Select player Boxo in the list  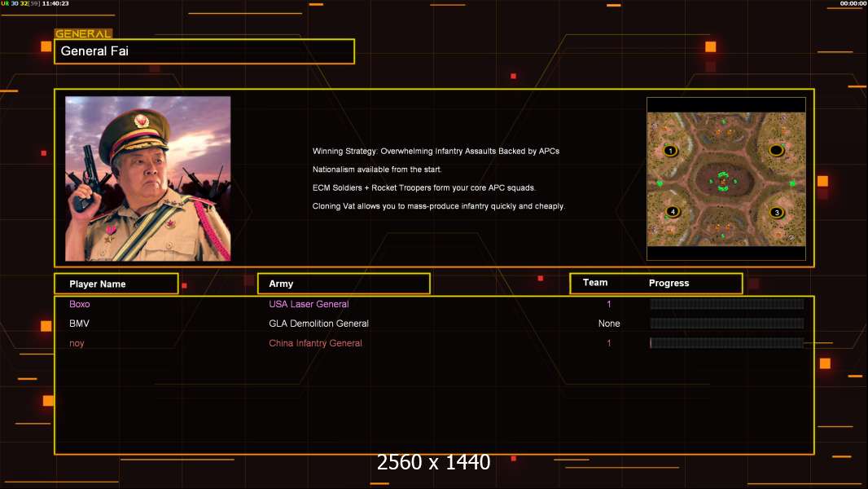[x=80, y=304]
